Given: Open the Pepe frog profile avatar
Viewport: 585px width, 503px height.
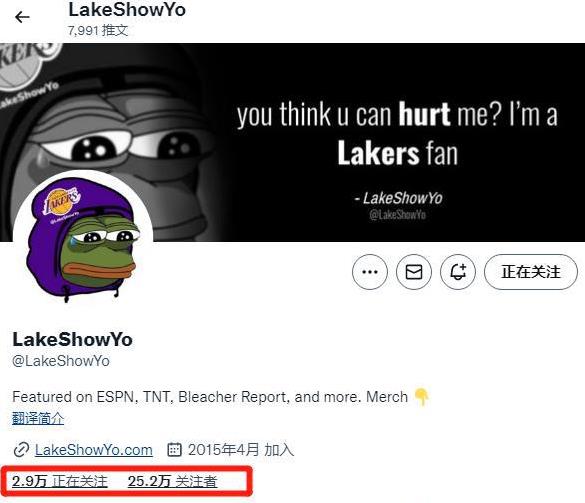Looking at the screenshot, I should (83, 240).
